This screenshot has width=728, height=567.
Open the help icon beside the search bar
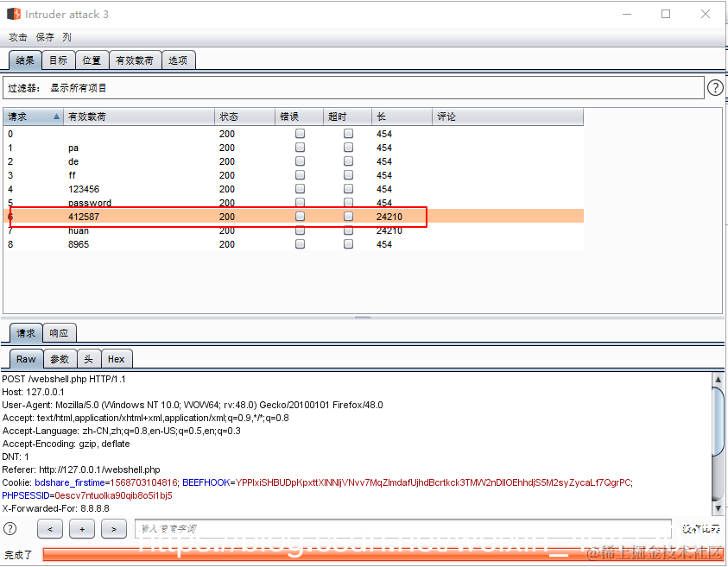(x=9, y=528)
